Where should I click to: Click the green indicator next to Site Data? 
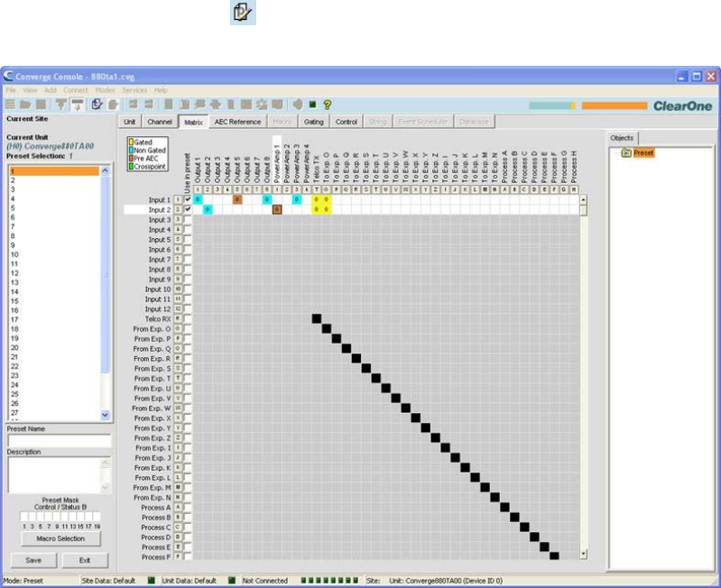(x=151, y=581)
